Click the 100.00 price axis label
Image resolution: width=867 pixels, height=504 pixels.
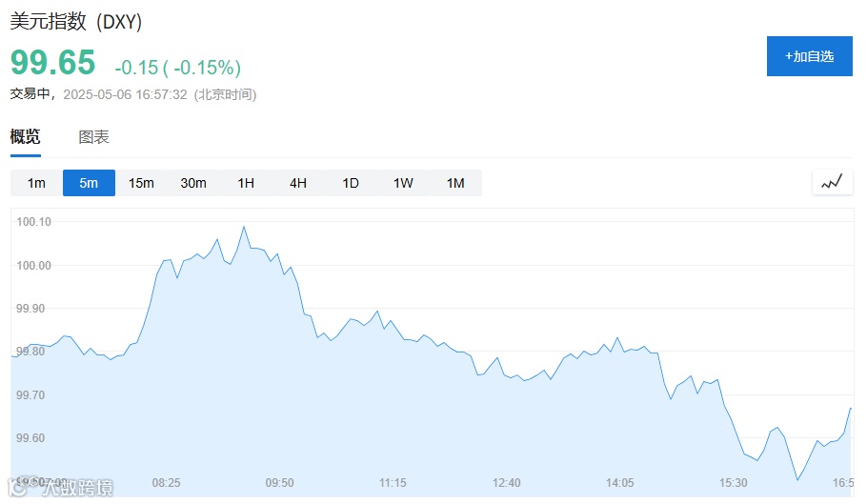33,265
